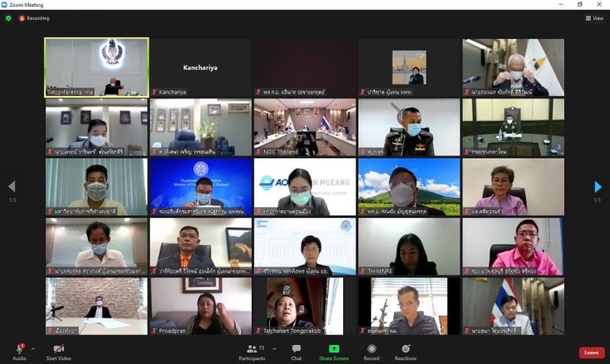610x364 pixels.
Task: Minimize the Zoom Meeting window
Action: 561,5
